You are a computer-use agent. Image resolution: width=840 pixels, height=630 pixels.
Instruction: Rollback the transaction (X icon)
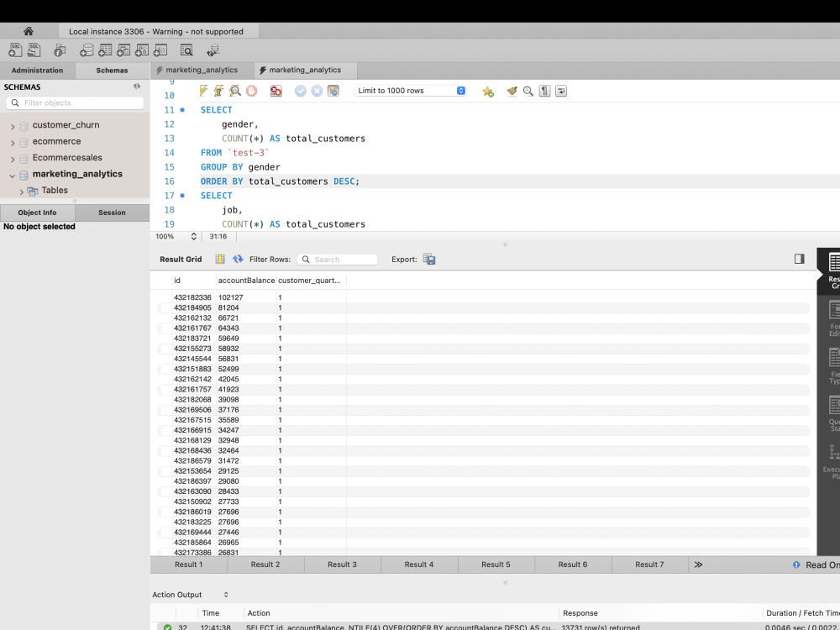pyautogui.click(x=318, y=91)
